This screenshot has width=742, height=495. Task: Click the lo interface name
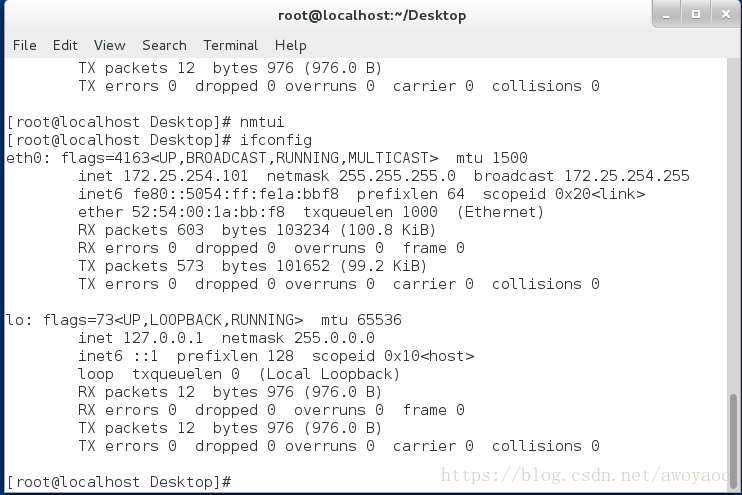[15, 320]
